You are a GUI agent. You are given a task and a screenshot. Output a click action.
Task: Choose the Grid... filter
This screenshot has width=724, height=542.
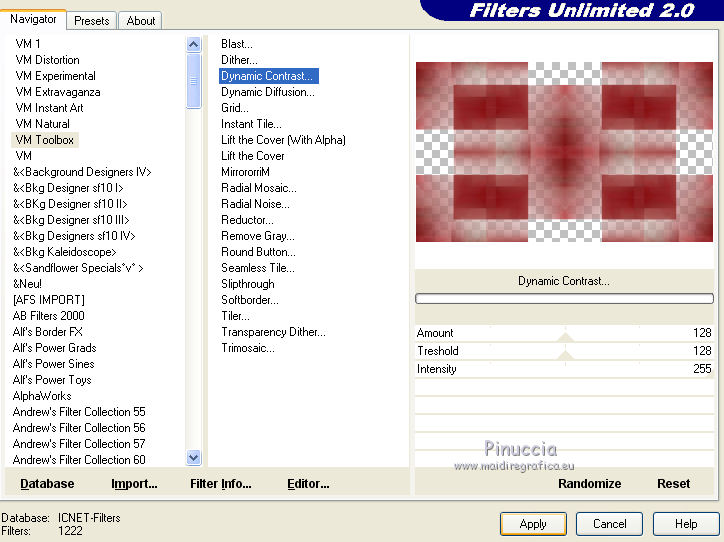[x=235, y=108]
